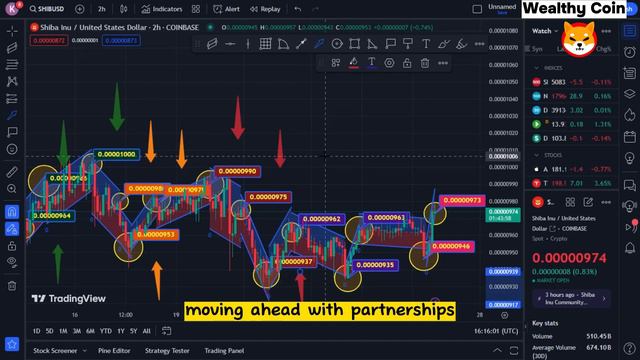This screenshot has height=360, width=640.
Task: Delete selected drawing with properties toolbar trash
Action: coord(425,63)
